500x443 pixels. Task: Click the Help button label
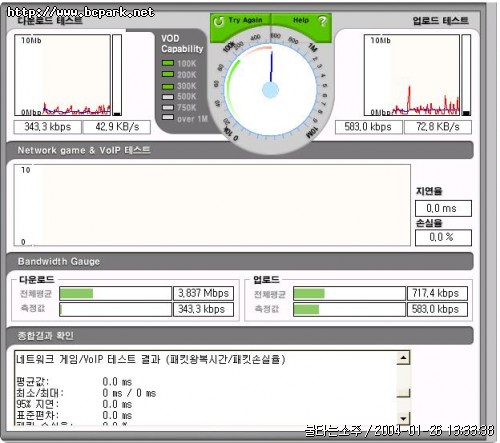301,20
